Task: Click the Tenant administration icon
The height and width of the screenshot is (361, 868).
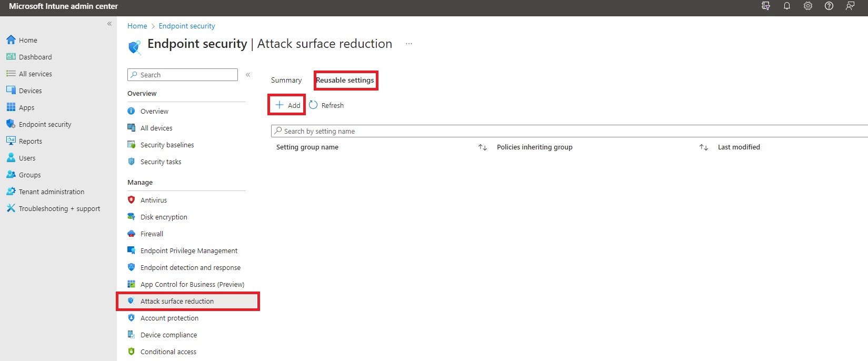Action: point(11,192)
